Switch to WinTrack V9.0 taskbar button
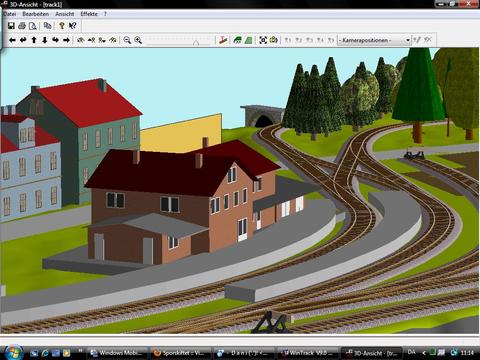 tap(307, 353)
